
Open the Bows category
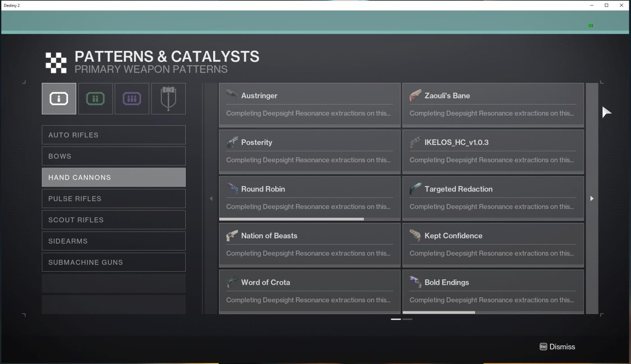[x=114, y=156]
